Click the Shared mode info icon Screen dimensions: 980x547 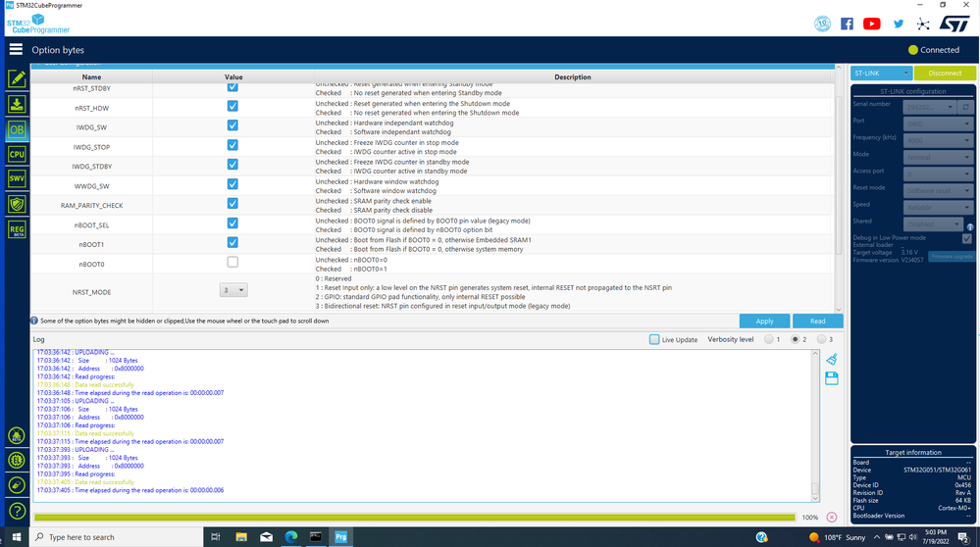coord(970,226)
